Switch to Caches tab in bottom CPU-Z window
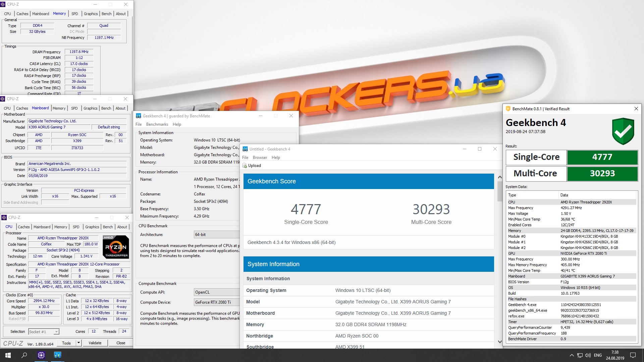 pos(24,227)
